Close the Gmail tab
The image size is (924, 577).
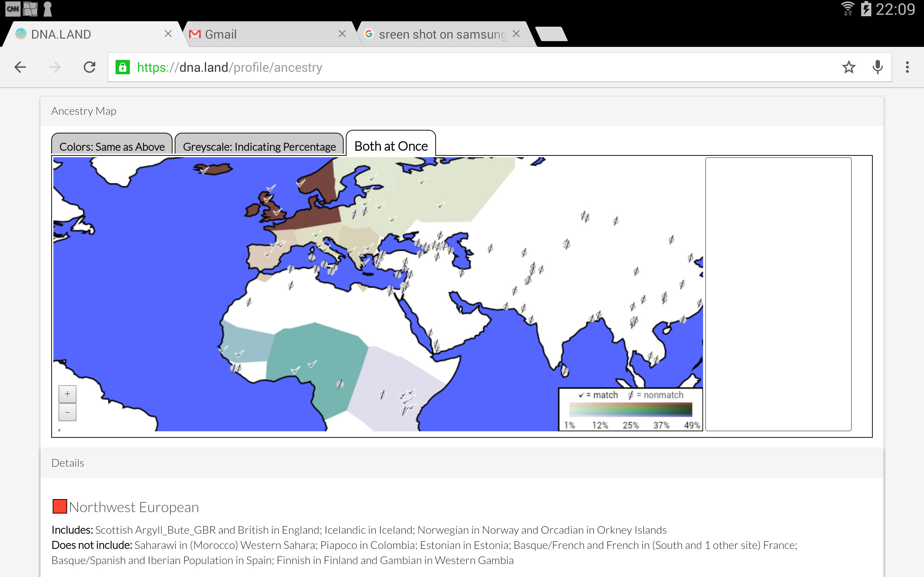pos(342,34)
